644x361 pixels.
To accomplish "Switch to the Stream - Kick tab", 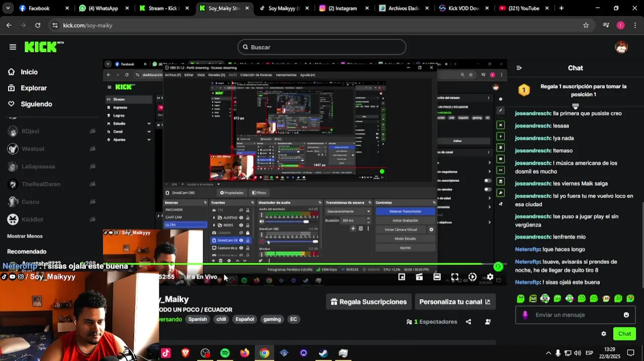I will tap(164, 8).
